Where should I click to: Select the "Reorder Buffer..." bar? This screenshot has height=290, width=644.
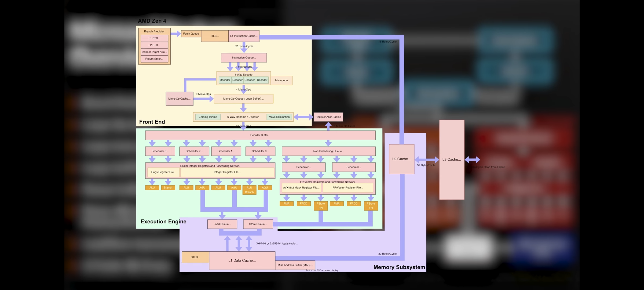[x=260, y=135]
